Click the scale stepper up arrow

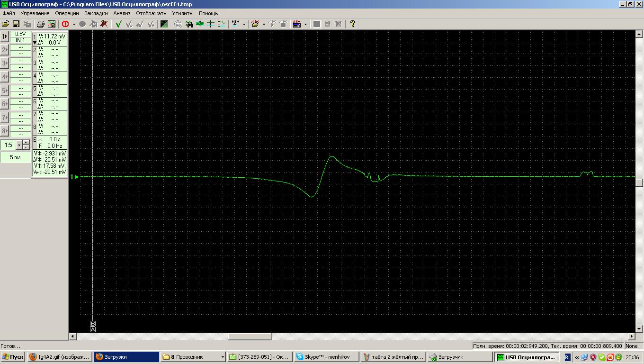pyautogui.click(x=26, y=143)
